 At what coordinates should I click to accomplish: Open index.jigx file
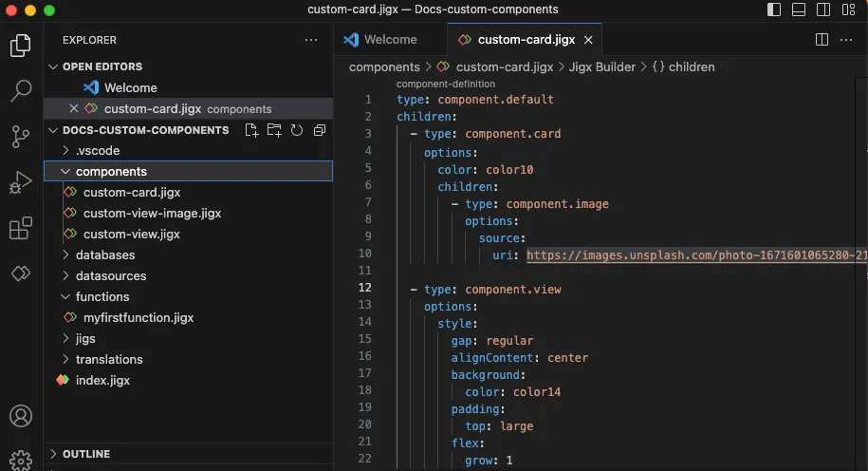pos(188,380)
